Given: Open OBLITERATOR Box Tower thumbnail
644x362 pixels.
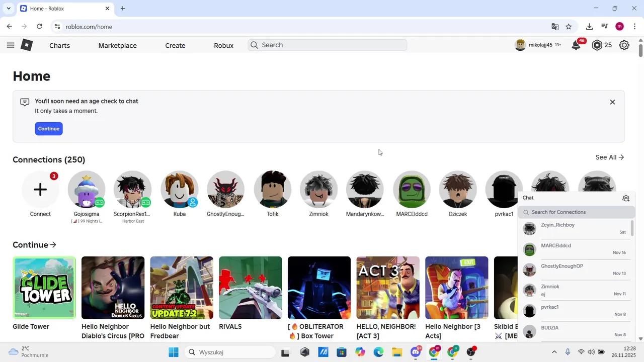Looking at the screenshot, I should [319, 288].
